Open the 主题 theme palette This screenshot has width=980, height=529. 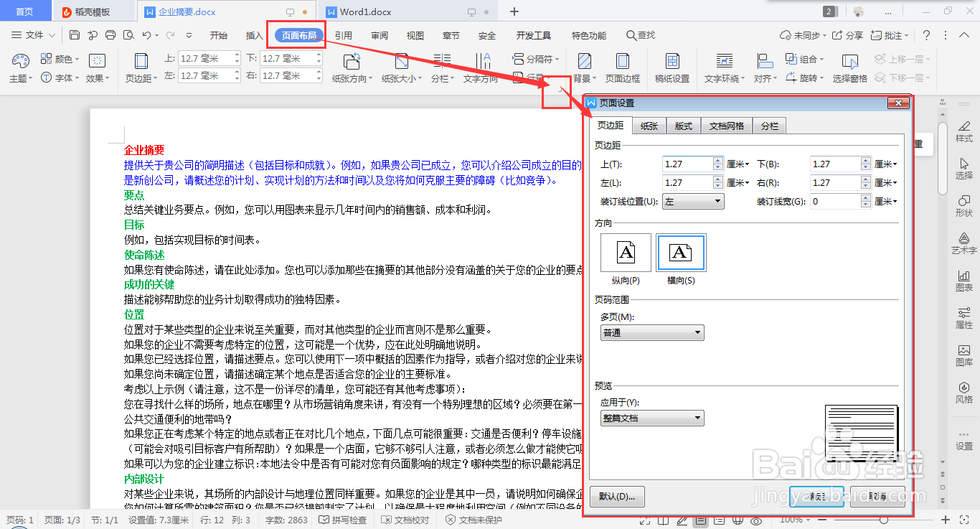(20, 69)
